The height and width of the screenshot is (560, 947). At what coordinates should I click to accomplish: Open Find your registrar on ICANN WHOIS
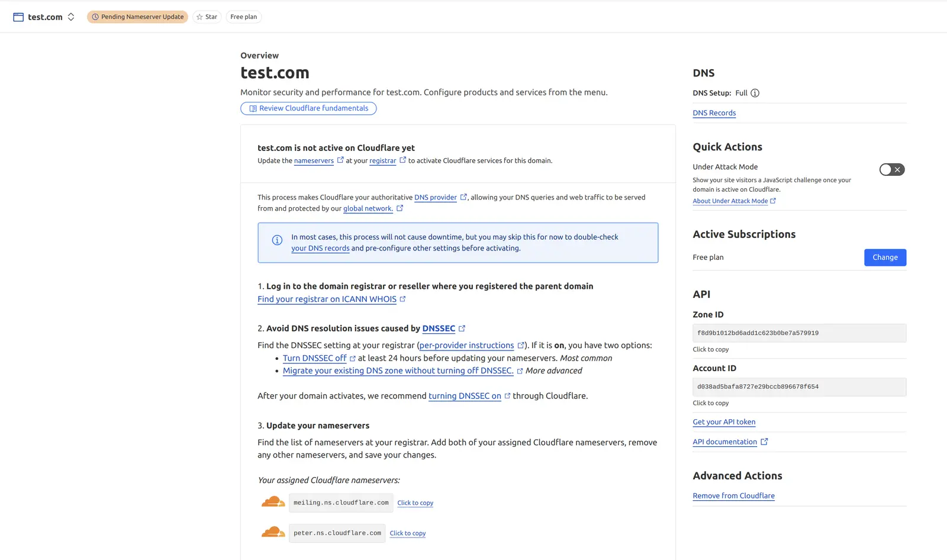327,300
